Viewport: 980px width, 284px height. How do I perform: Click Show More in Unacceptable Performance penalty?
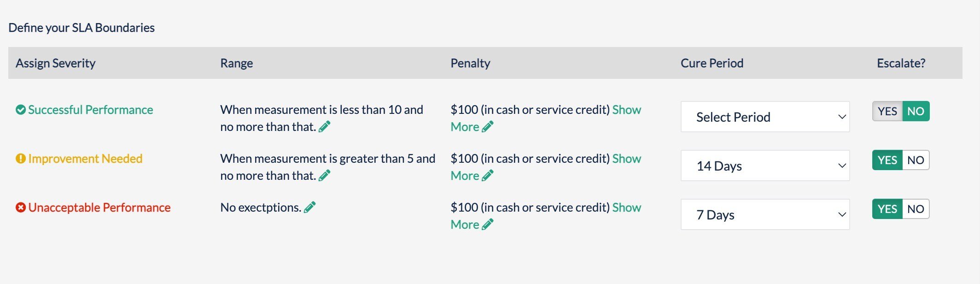click(x=626, y=207)
